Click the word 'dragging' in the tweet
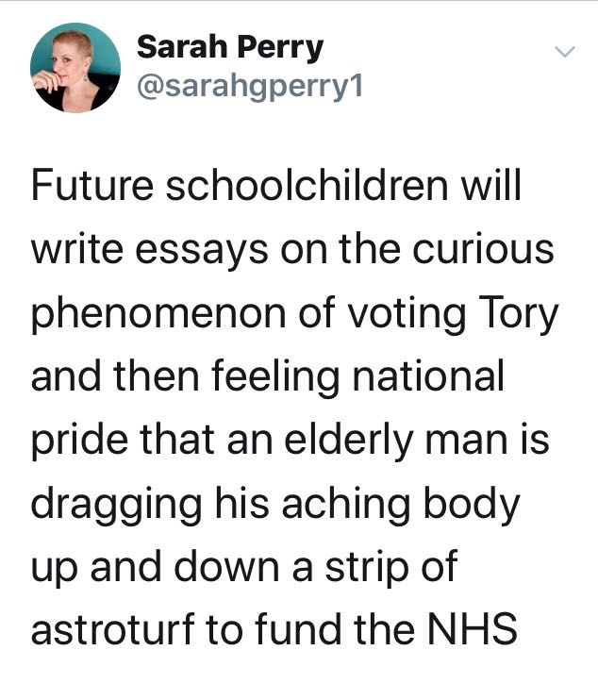 (116, 506)
